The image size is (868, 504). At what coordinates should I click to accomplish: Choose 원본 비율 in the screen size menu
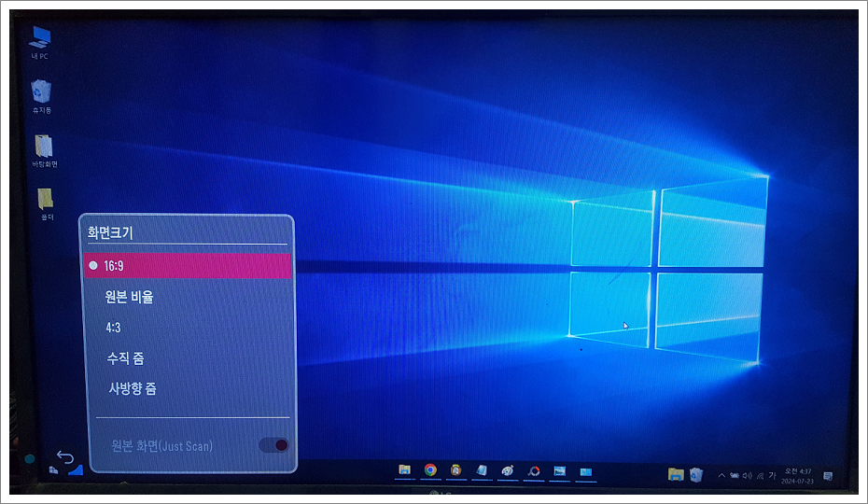coord(129,297)
